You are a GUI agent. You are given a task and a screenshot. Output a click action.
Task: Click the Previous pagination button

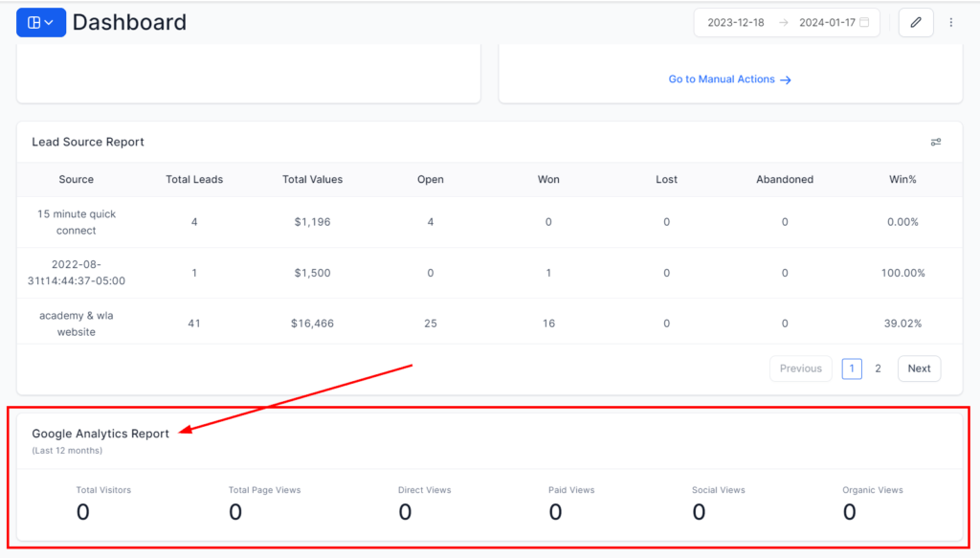pyautogui.click(x=800, y=368)
